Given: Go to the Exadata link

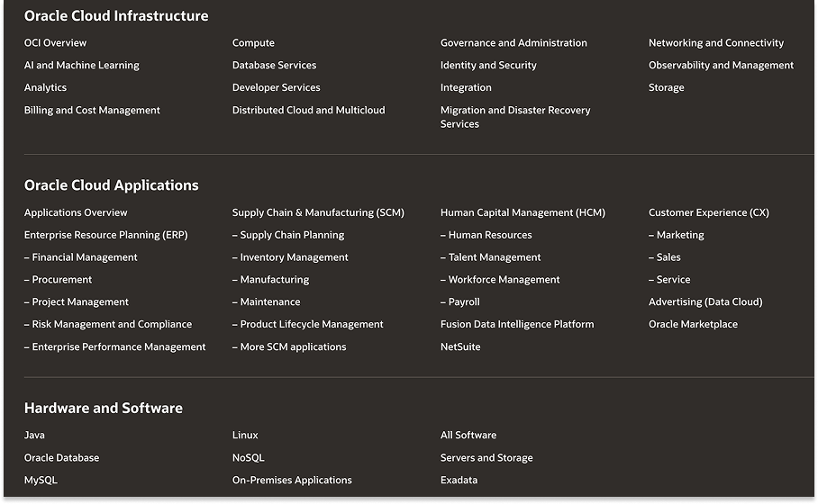Looking at the screenshot, I should point(459,480).
